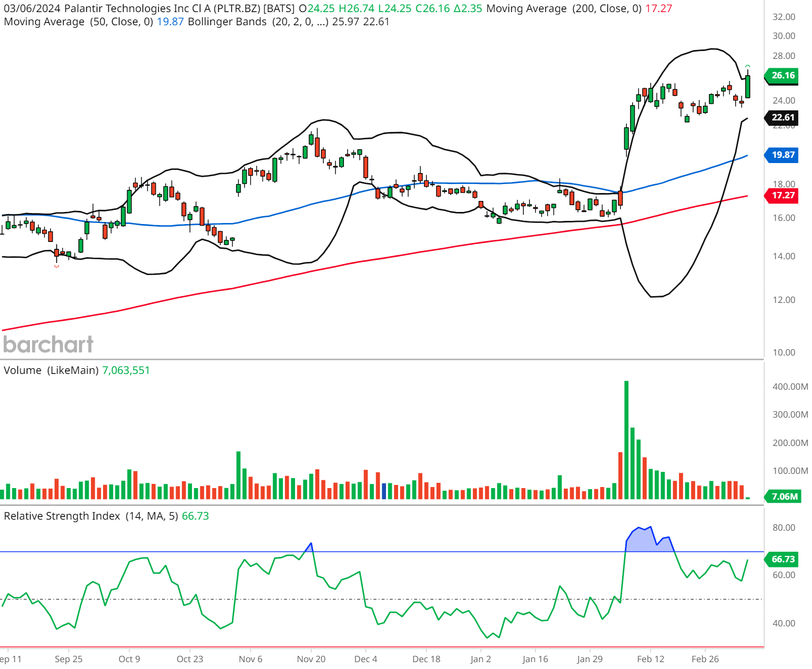Click the Volume (LikeMain) label
This screenshot has height=669, width=812.
coord(51,370)
